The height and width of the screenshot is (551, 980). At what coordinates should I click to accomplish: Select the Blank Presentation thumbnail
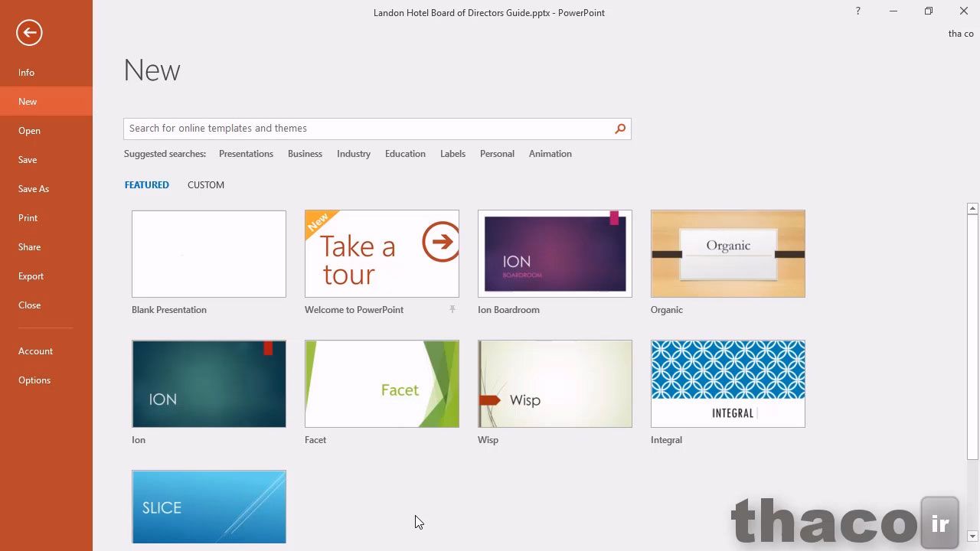(209, 254)
